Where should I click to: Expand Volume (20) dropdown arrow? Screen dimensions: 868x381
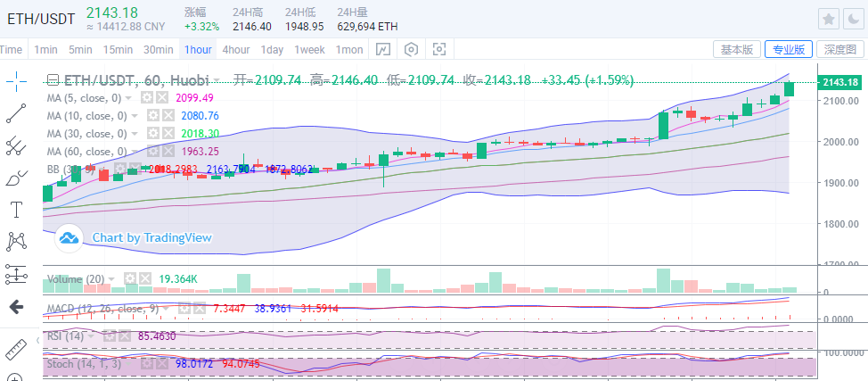(111, 279)
